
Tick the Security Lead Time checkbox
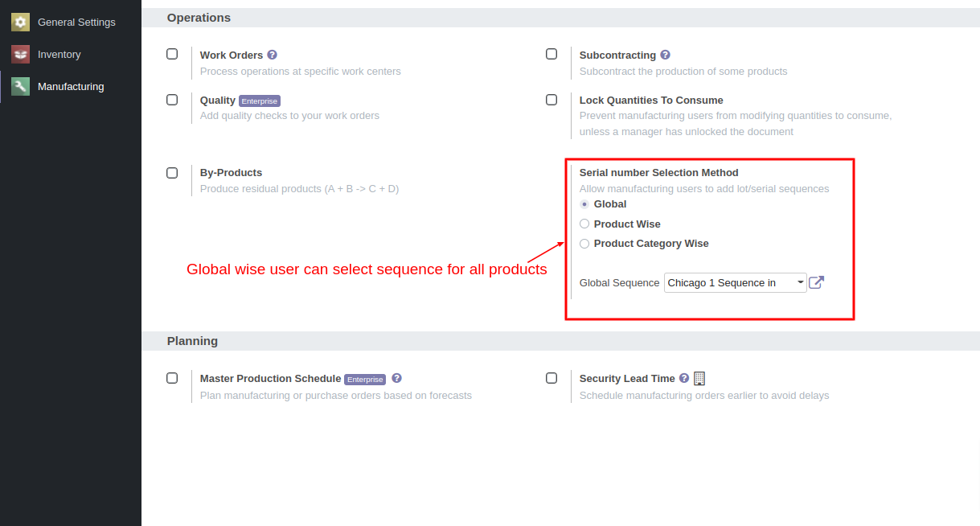click(x=552, y=378)
